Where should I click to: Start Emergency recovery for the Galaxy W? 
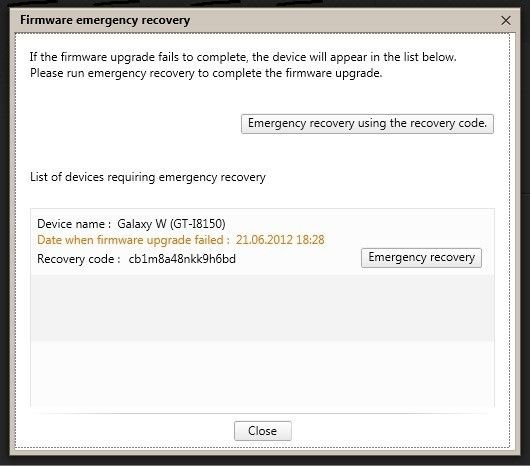tap(421, 258)
